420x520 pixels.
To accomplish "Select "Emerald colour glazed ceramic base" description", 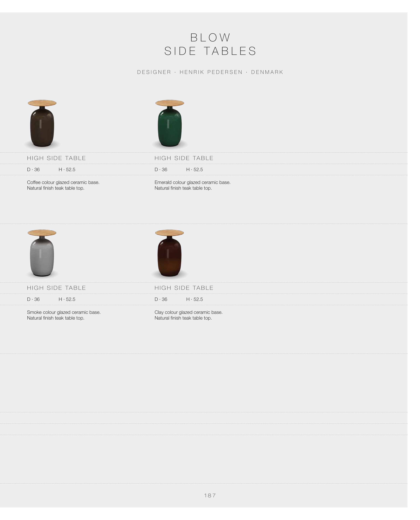I will 192,182.
